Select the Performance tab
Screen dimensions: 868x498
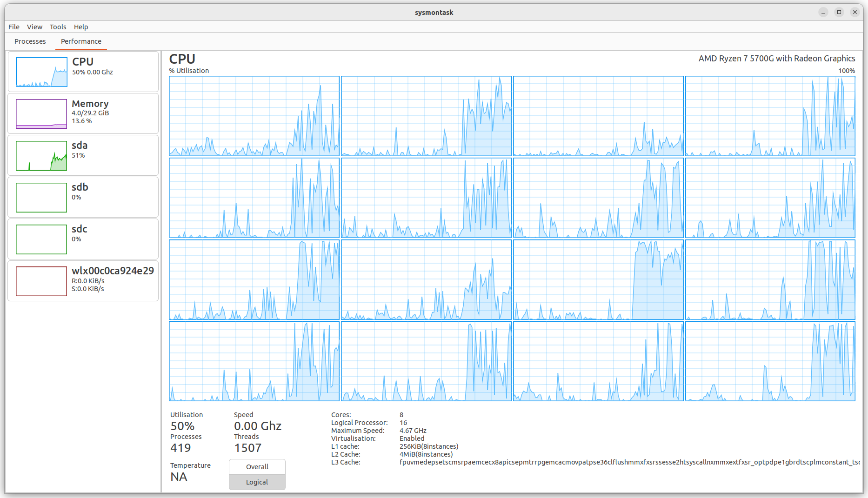coord(81,41)
